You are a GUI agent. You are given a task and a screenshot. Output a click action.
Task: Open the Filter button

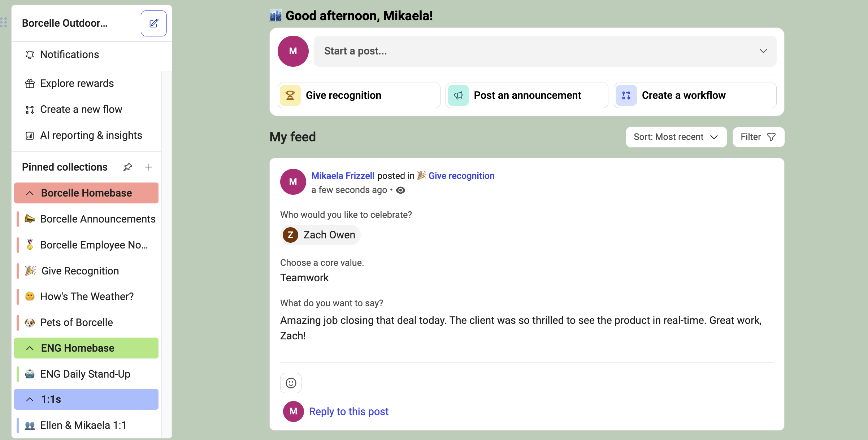tap(758, 137)
